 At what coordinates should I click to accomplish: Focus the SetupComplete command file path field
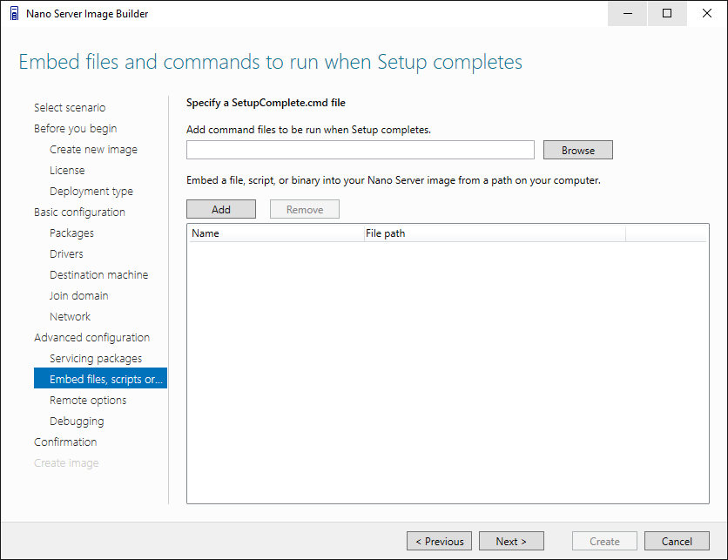coord(360,150)
